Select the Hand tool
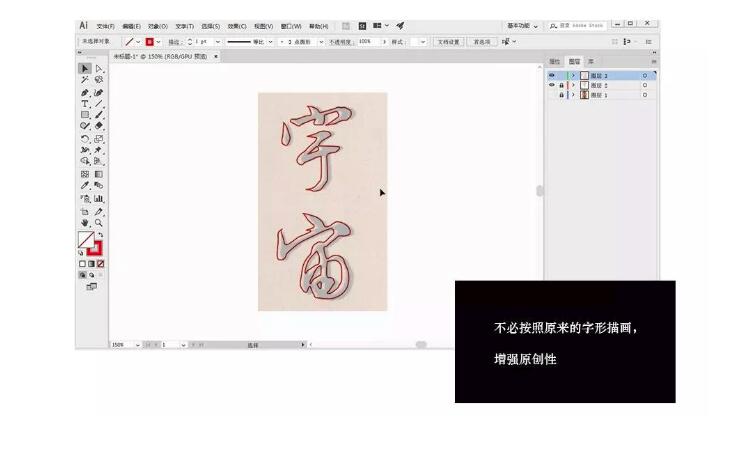Screen dimensions: 740x464 (84, 223)
